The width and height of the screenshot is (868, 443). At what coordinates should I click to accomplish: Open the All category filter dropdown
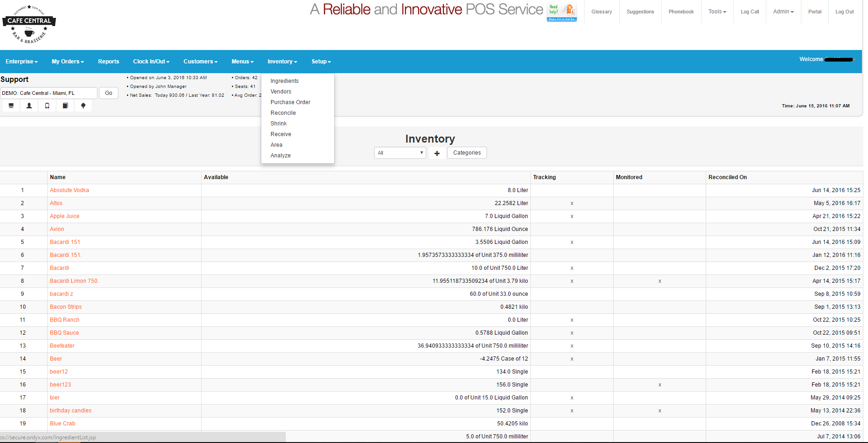[400, 153]
